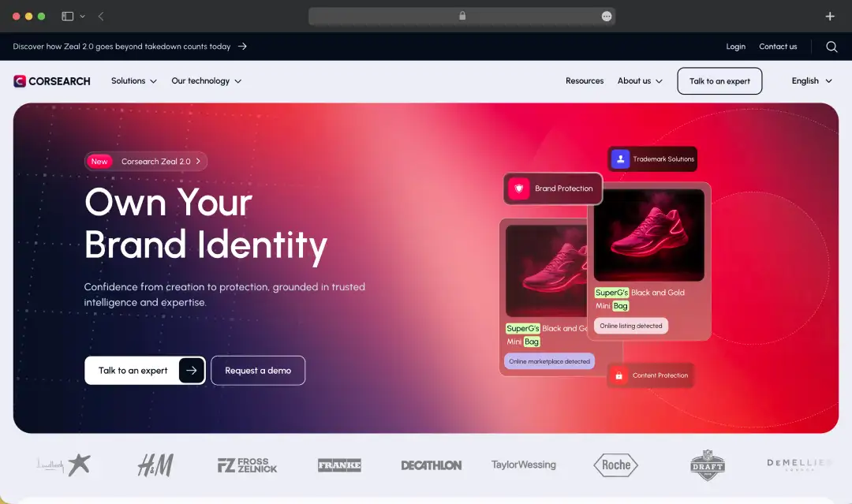The width and height of the screenshot is (852, 504).
Task: Click the Trademark Solutions user icon
Action: 620,159
